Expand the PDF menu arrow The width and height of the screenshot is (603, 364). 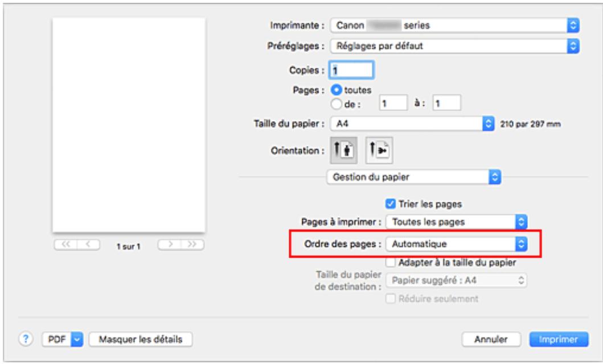coord(77,340)
